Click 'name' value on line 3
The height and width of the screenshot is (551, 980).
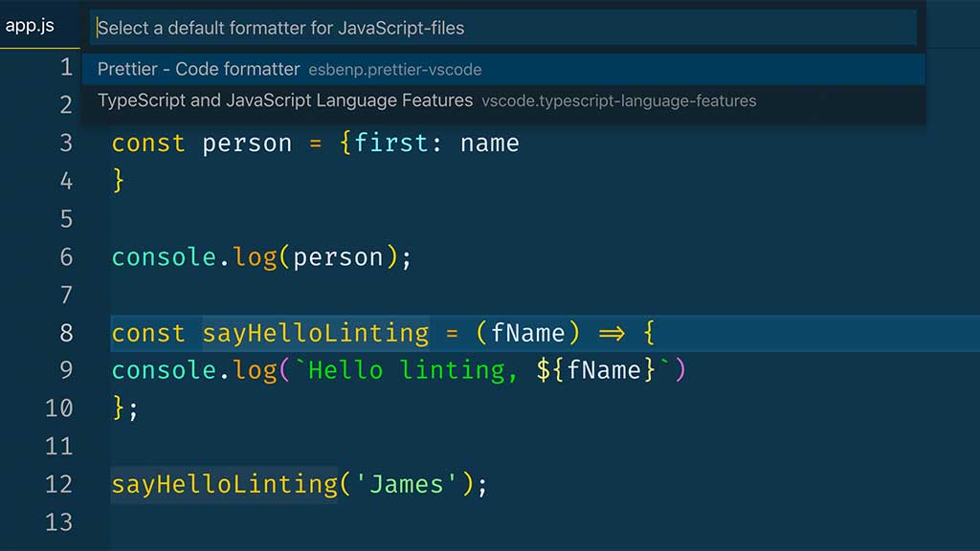(489, 143)
